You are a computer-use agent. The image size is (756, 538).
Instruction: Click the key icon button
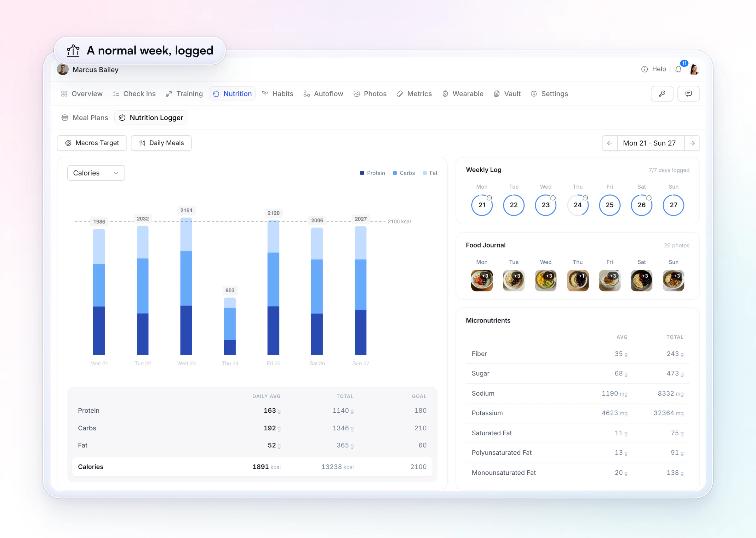(662, 94)
